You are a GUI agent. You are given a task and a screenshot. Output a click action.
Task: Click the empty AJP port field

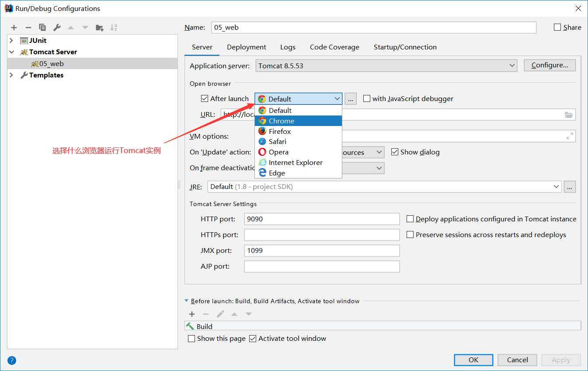pyautogui.click(x=322, y=266)
